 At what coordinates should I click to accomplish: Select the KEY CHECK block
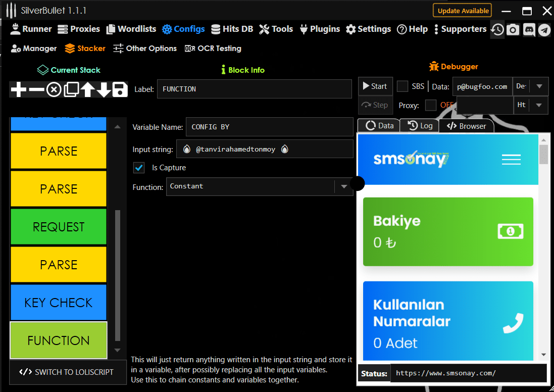(59, 303)
